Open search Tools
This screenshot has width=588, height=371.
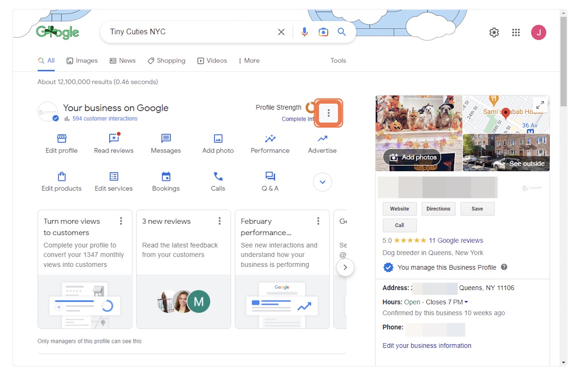pos(338,61)
